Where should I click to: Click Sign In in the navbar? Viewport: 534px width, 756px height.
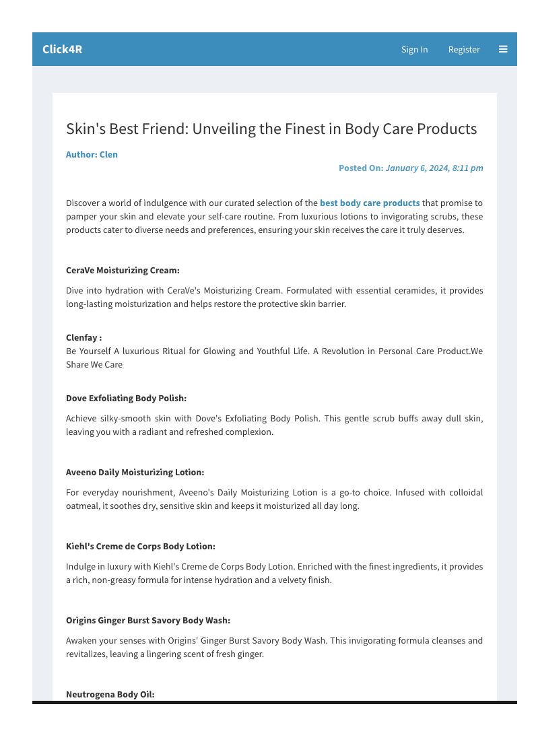pos(414,49)
